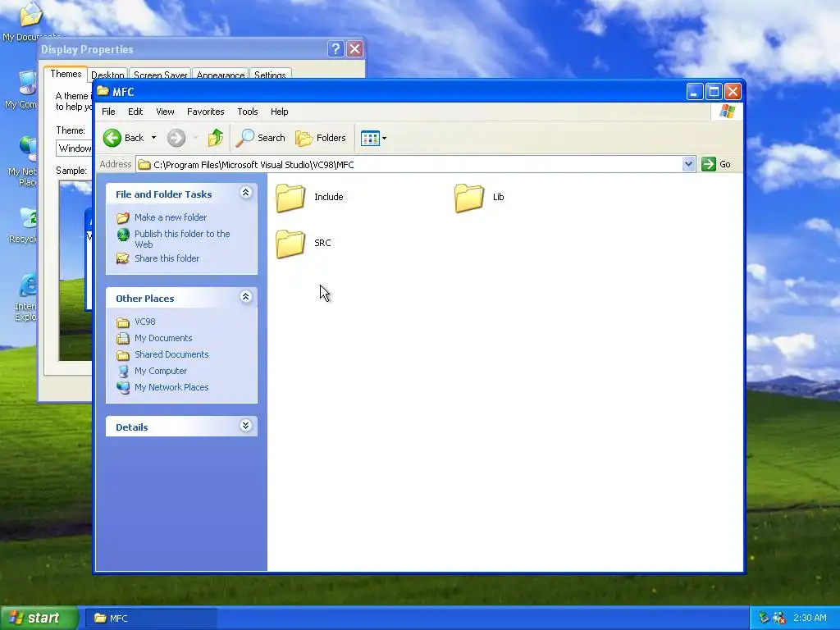The height and width of the screenshot is (630, 840).
Task: Open My Network Places link
Action: tap(171, 387)
